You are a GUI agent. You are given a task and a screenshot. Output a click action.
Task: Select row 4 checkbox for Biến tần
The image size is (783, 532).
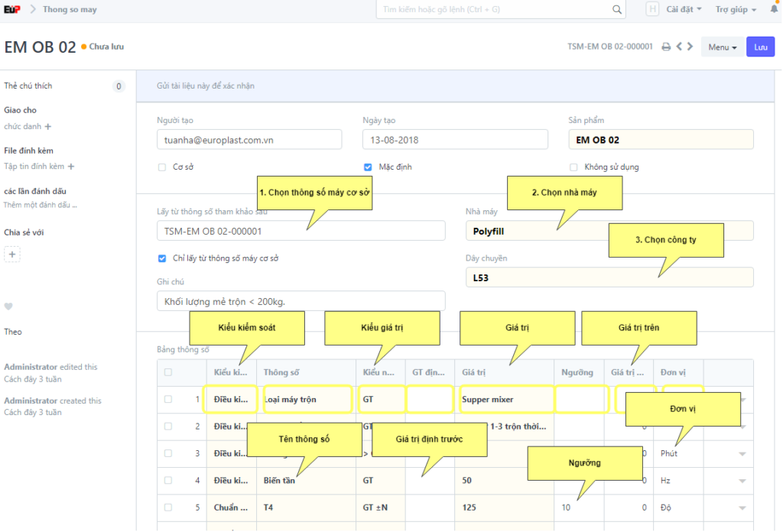click(x=168, y=481)
